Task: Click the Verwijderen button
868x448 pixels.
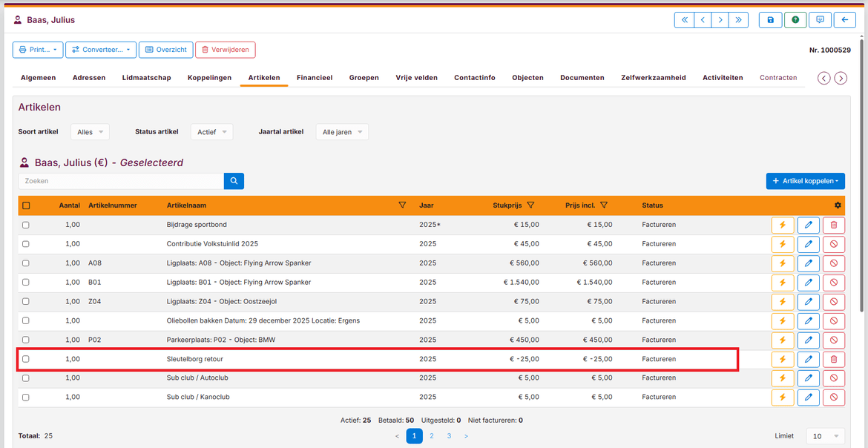Action: pyautogui.click(x=226, y=50)
